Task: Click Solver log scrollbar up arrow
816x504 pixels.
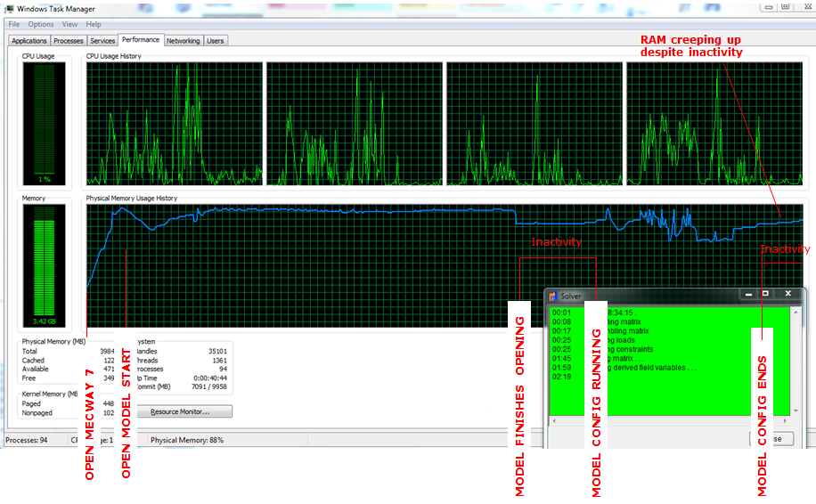Action: [x=796, y=312]
